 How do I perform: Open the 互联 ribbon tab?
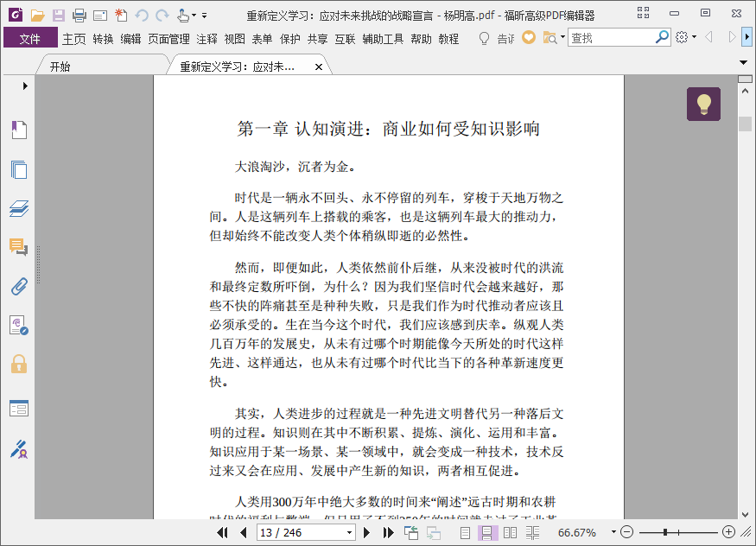[346, 39]
